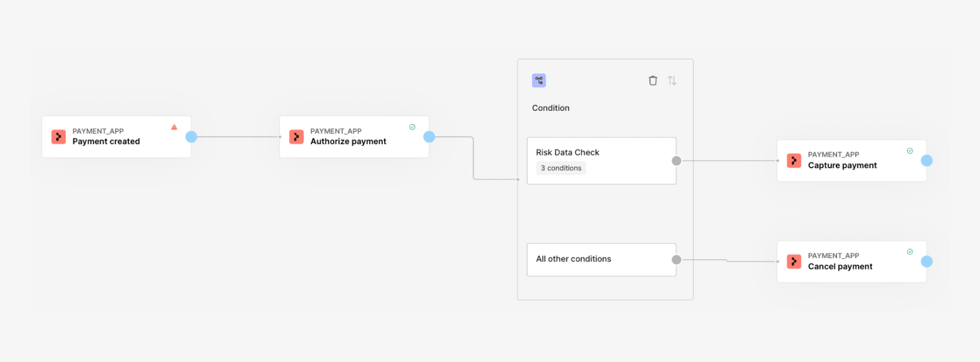Click the blue output connector of Capture payment
Image resolution: width=980 pixels, height=362 pixels.
click(927, 161)
